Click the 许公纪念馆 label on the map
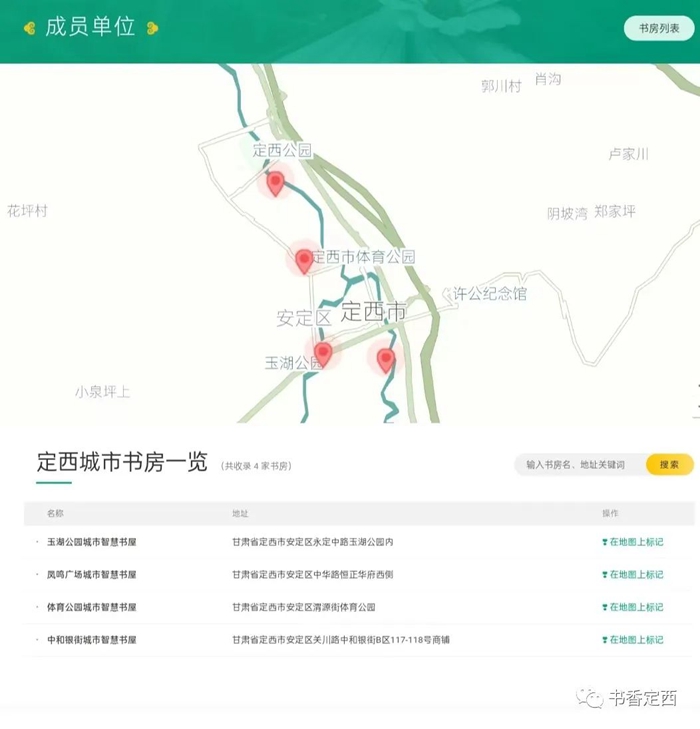Screen dimensions: 700x729 click(489, 294)
